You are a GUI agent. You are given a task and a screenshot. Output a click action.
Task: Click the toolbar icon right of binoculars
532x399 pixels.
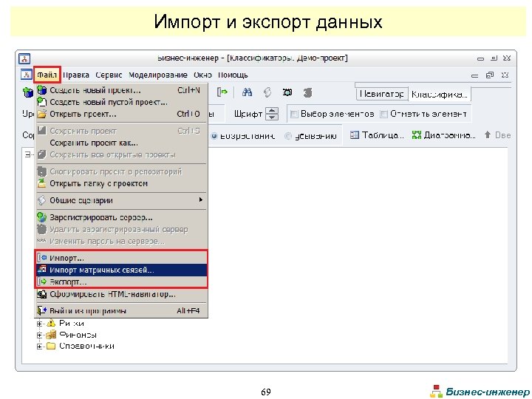click(267, 92)
